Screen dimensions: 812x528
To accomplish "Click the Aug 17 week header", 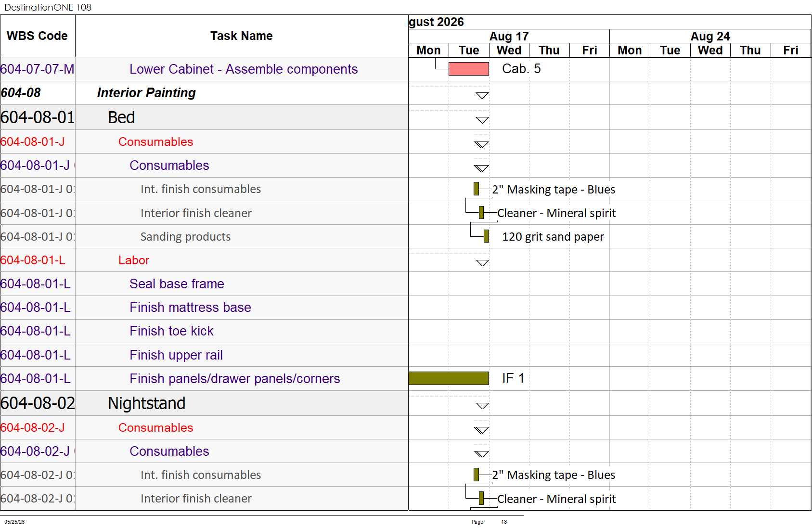I will pos(509,36).
